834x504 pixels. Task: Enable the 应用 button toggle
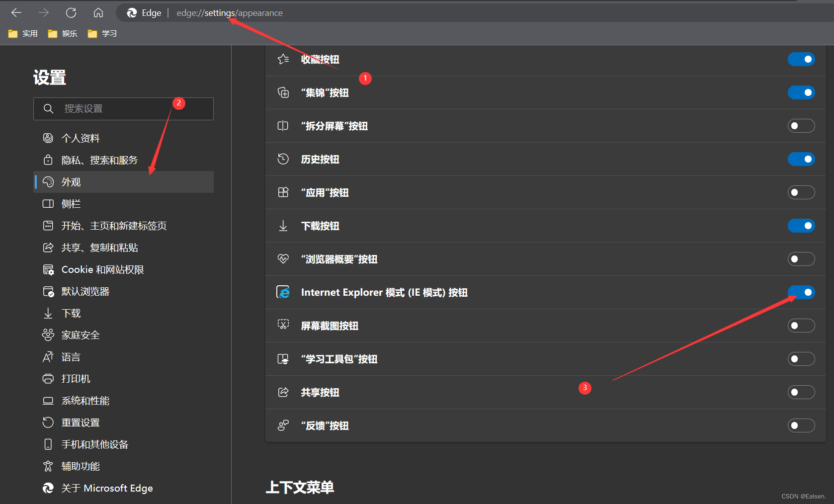tap(801, 192)
